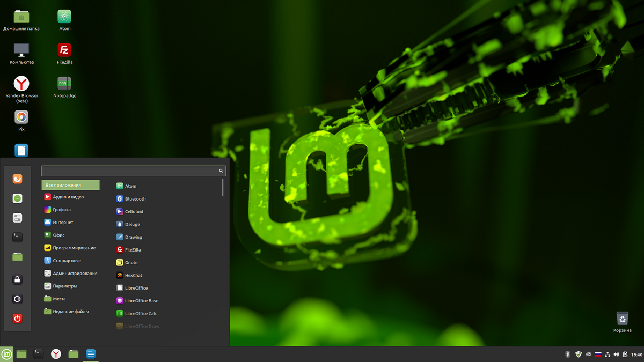
Task: Open System Settings toggle icon in menu sidebar
Action: pyautogui.click(x=18, y=218)
